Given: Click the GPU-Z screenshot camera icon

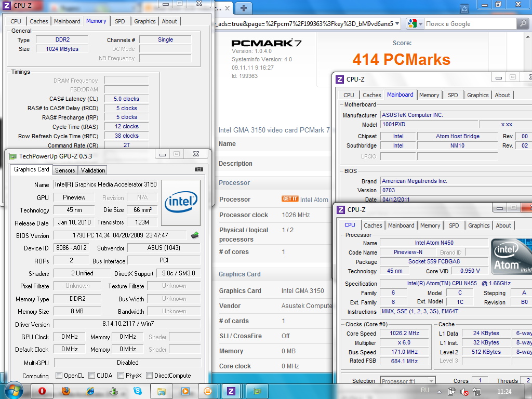Looking at the screenshot, I should point(199,169).
